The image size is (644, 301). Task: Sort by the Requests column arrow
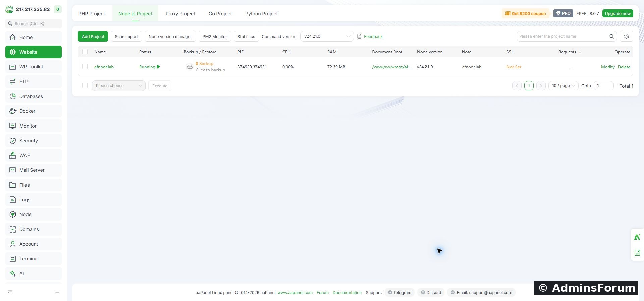tap(580, 52)
